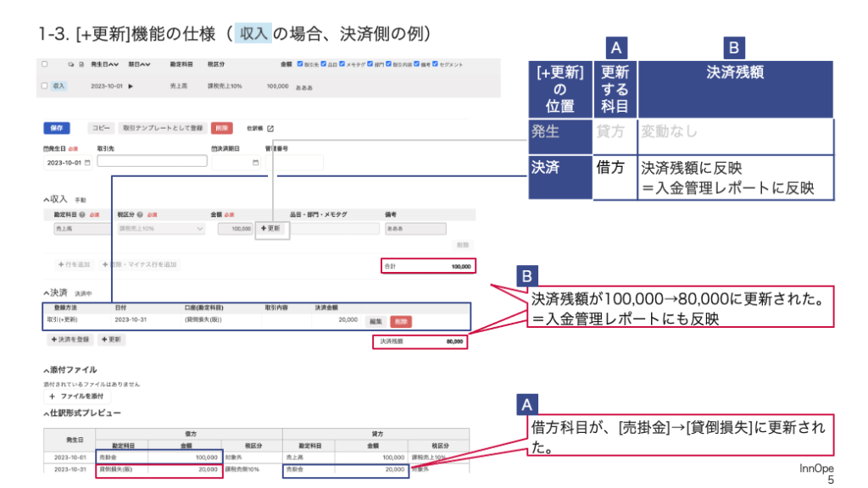Click the 合計 value 100,000

tap(461, 267)
